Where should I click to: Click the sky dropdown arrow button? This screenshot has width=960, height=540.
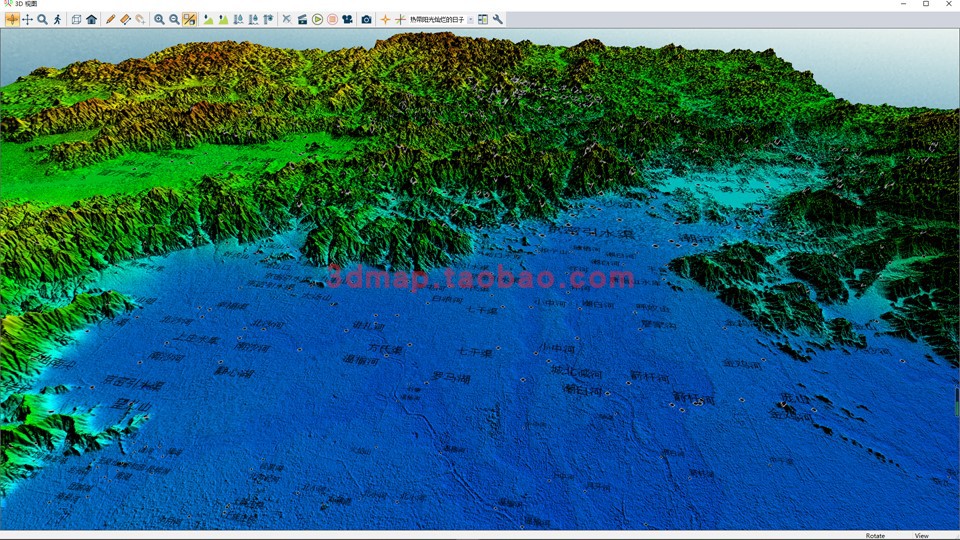(470, 20)
